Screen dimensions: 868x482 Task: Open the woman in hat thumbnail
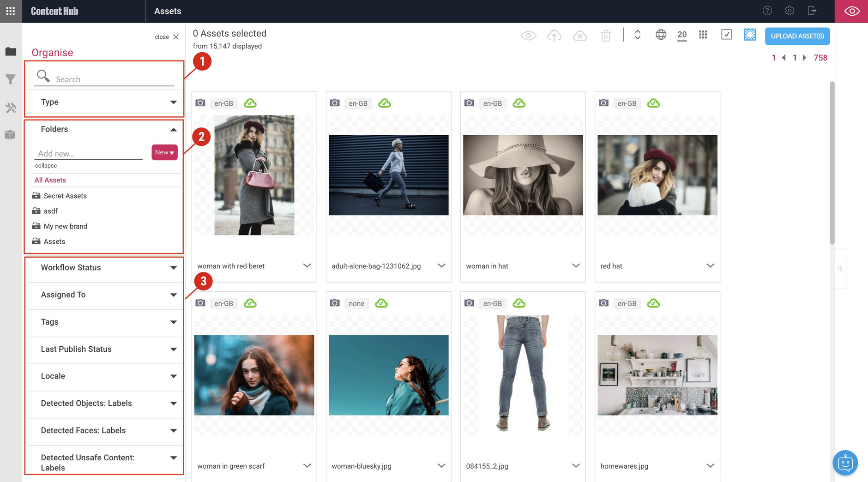pos(523,175)
